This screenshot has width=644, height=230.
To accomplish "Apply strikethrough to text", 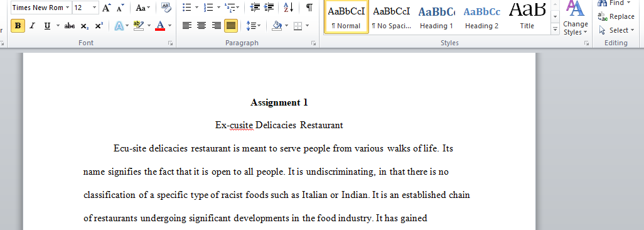I will (70, 26).
